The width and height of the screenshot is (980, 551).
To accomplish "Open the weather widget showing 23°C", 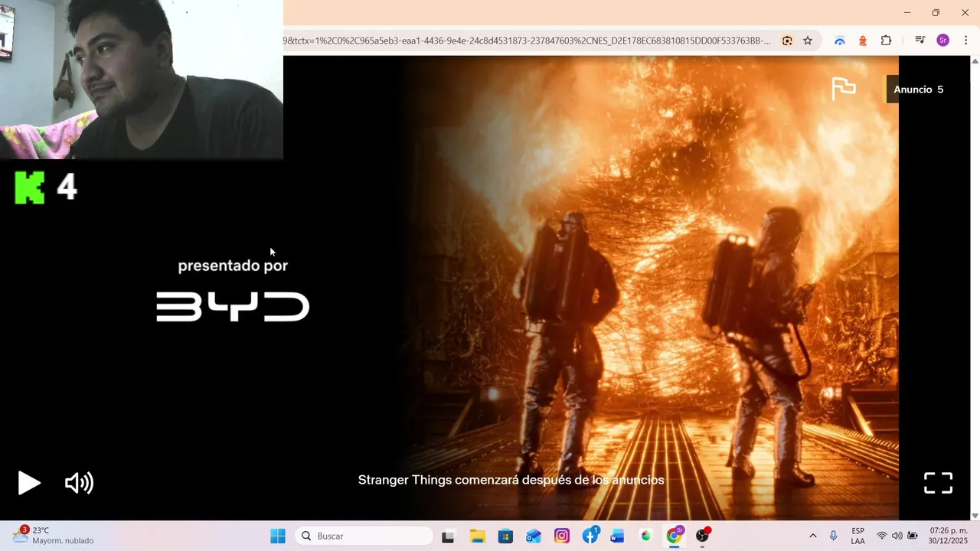I will (x=54, y=536).
